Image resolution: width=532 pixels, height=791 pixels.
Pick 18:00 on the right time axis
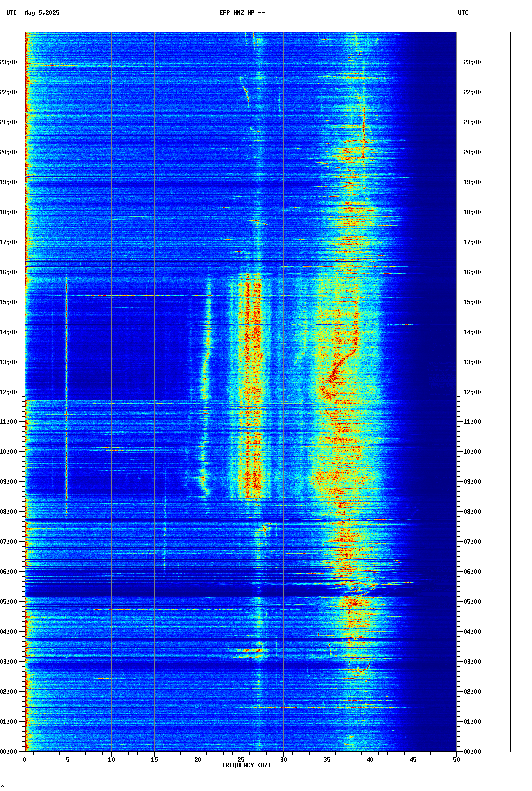472,212
